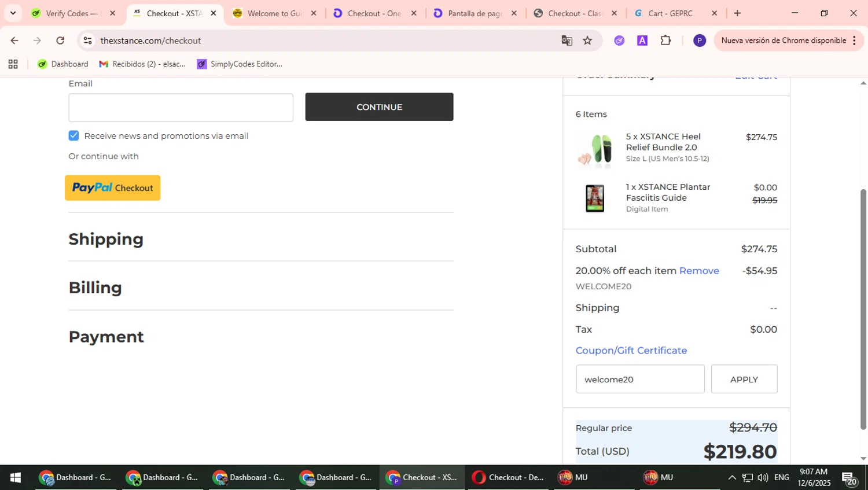Click the total $219.80 text
Viewport: 868px width, 490px height.
740,451
